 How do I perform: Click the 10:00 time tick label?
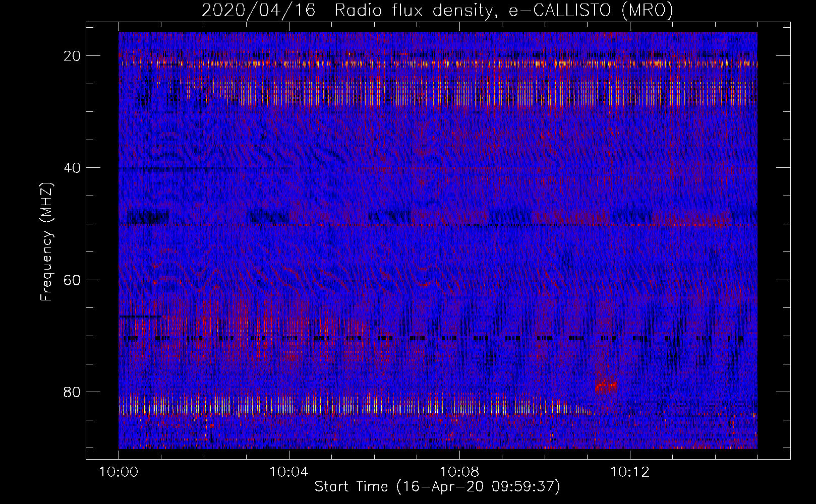coord(119,472)
